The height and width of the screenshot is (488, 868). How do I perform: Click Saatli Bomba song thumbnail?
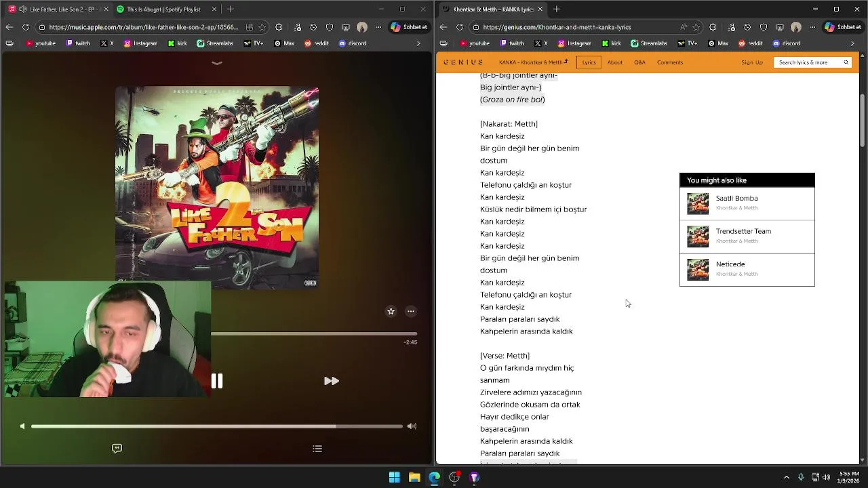pos(698,203)
